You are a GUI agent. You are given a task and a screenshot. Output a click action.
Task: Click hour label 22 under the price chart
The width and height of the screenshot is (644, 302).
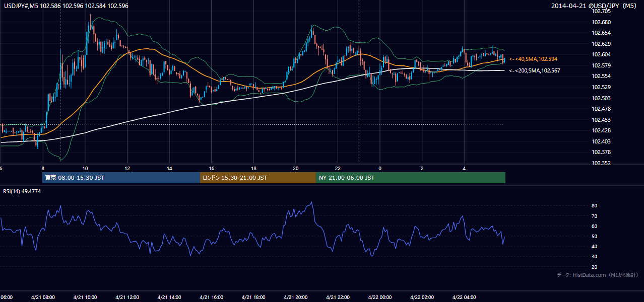click(x=338, y=168)
